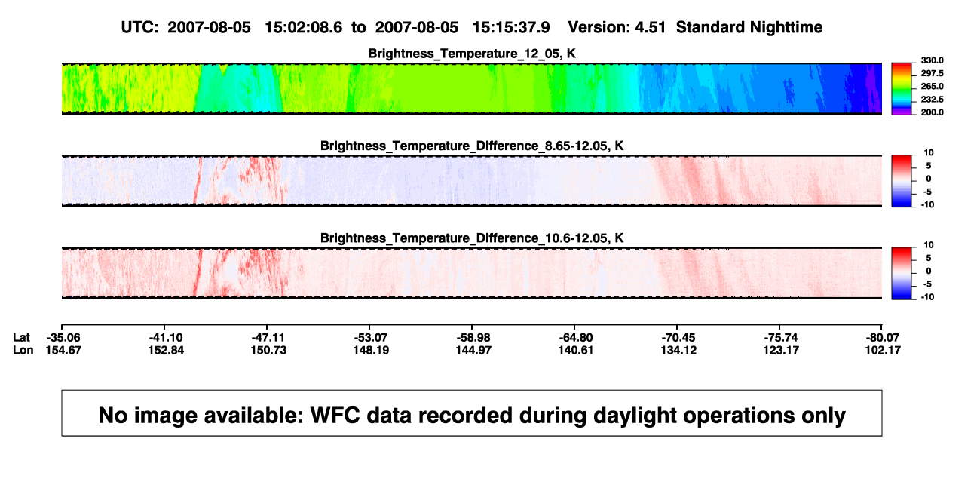Click the 'Lon' axis label
This screenshot has width=980, height=503.
coord(23,350)
